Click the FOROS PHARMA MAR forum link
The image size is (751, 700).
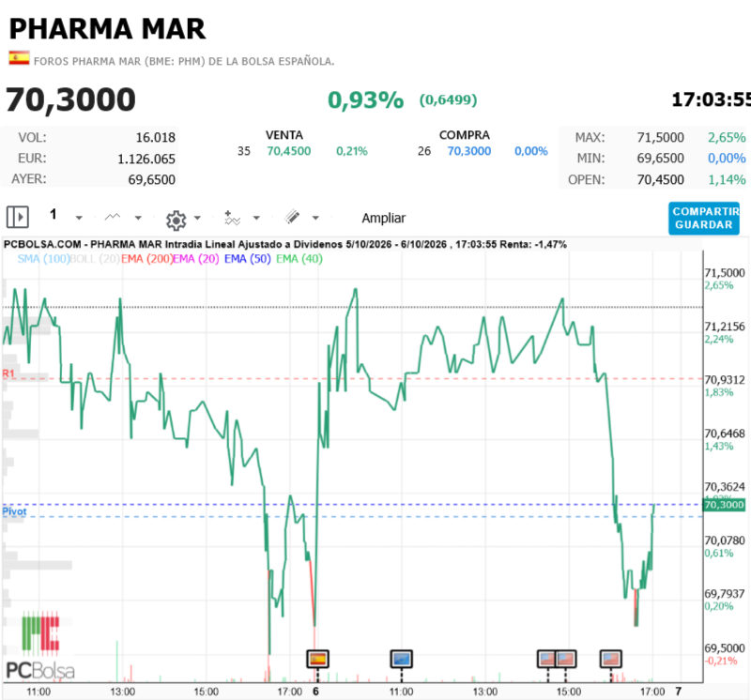pyautogui.click(x=184, y=61)
